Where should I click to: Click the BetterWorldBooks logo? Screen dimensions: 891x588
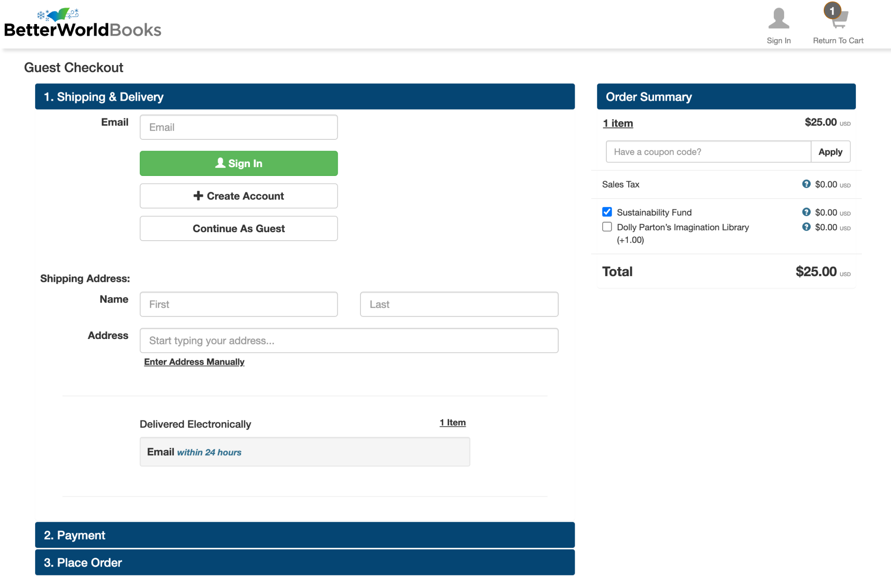point(83,24)
